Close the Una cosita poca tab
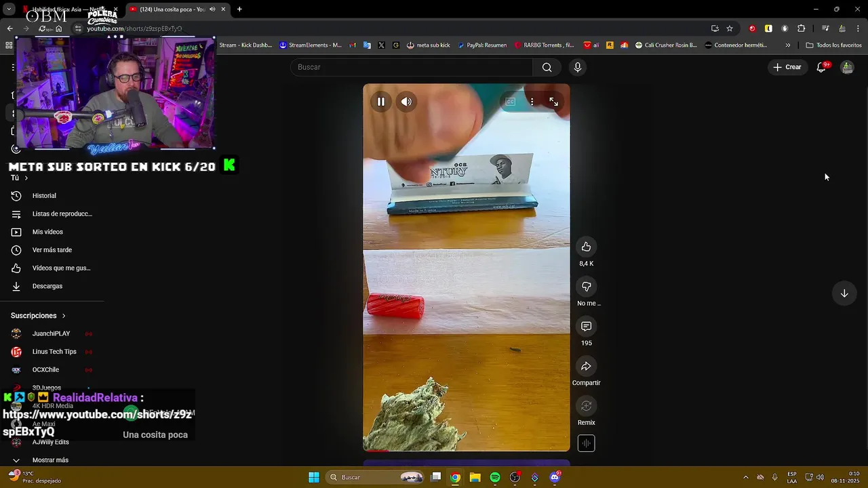Screen dimensions: 868x488 coord(223,9)
